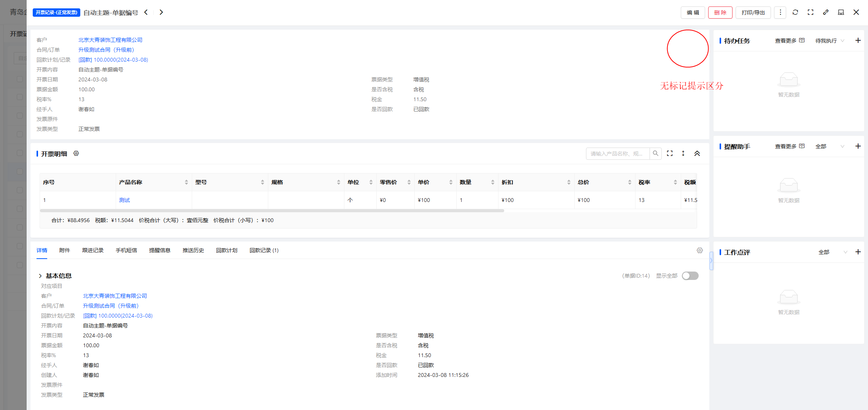The height and width of the screenshot is (410, 868).
Task: Refresh the invoice record
Action: pyautogui.click(x=795, y=13)
